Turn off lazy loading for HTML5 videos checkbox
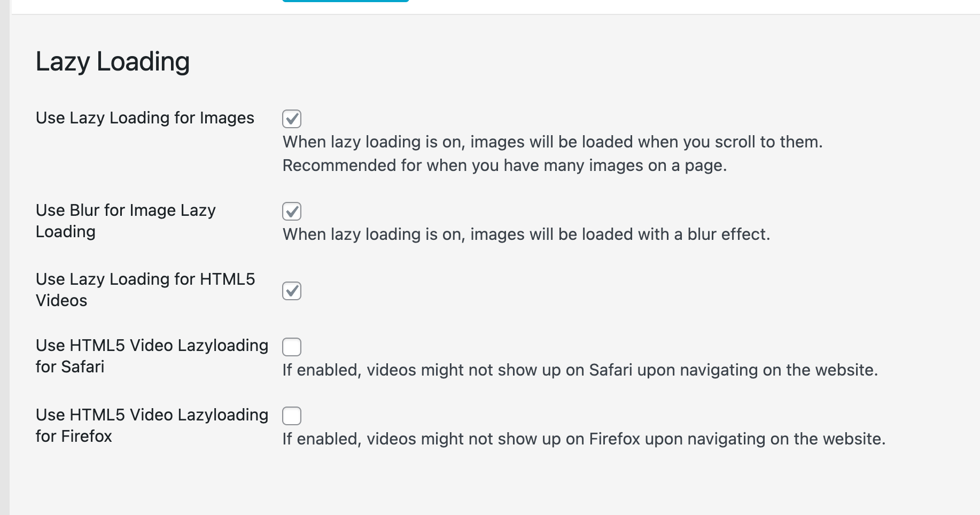The image size is (980, 515). pos(292,291)
